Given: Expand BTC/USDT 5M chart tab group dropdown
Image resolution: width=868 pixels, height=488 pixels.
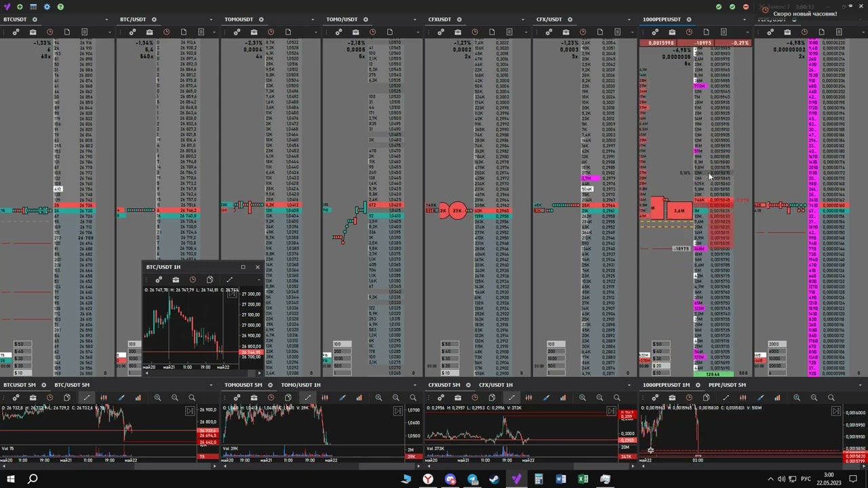Looking at the screenshot, I should coord(211,385).
